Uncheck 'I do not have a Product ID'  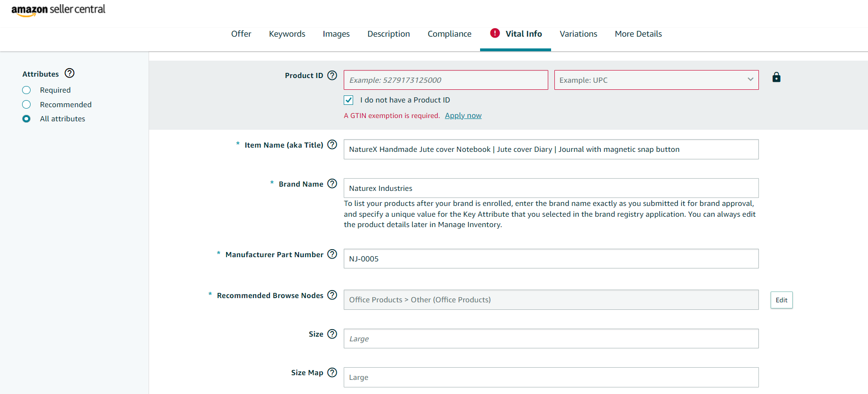348,100
